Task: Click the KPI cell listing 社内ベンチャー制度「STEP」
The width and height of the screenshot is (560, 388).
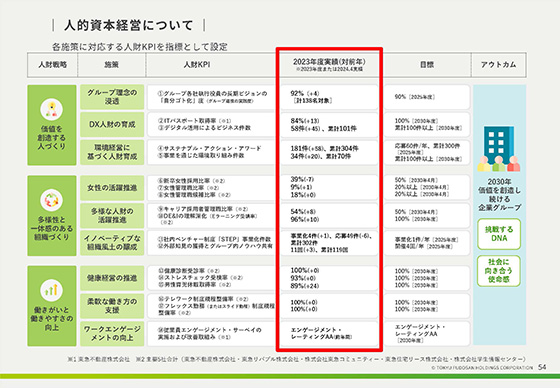Action: click(x=211, y=243)
